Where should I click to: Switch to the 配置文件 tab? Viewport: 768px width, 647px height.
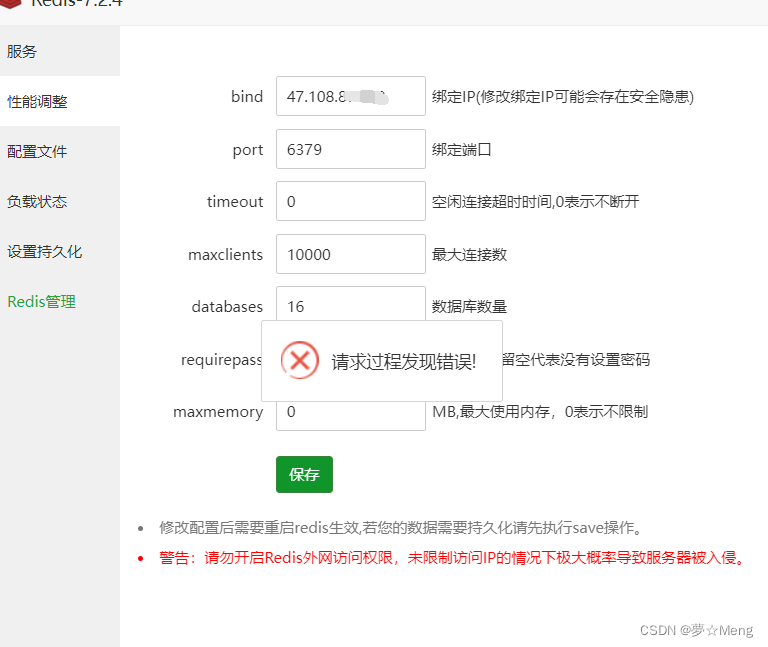(60, 151)
